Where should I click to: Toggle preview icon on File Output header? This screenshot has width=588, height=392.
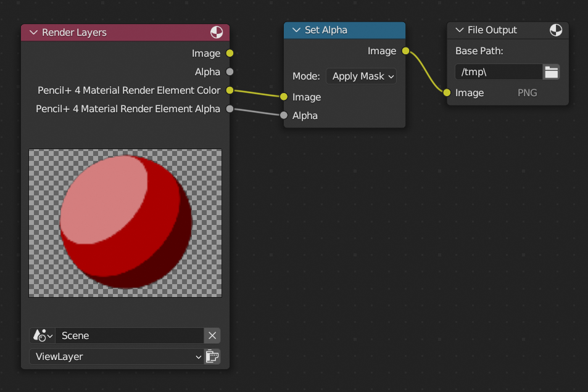pos(556,30)
